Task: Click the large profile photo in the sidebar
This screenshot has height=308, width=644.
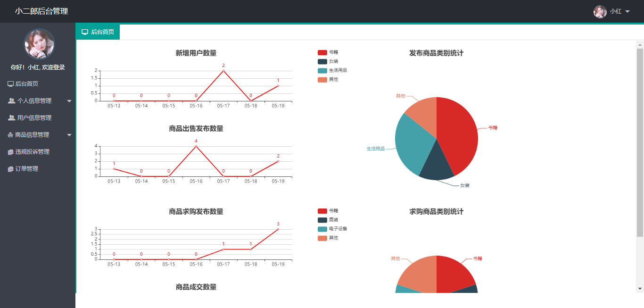Action: 40,44
